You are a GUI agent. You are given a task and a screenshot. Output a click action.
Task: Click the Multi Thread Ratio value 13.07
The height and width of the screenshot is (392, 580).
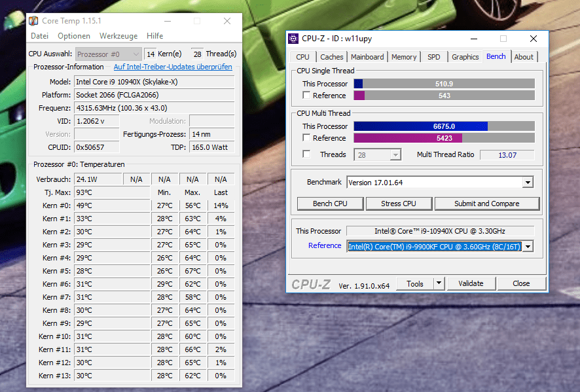coord(507,155)
